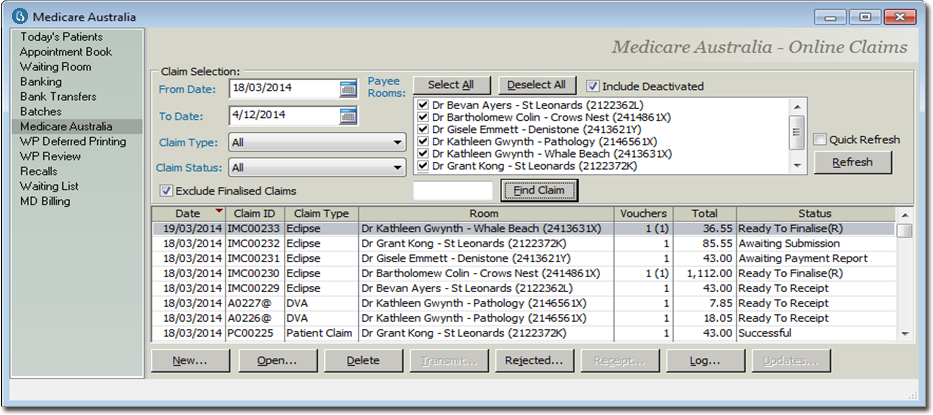Click the New... button
Screen dimensions: 933x415
tap(188, 361)
